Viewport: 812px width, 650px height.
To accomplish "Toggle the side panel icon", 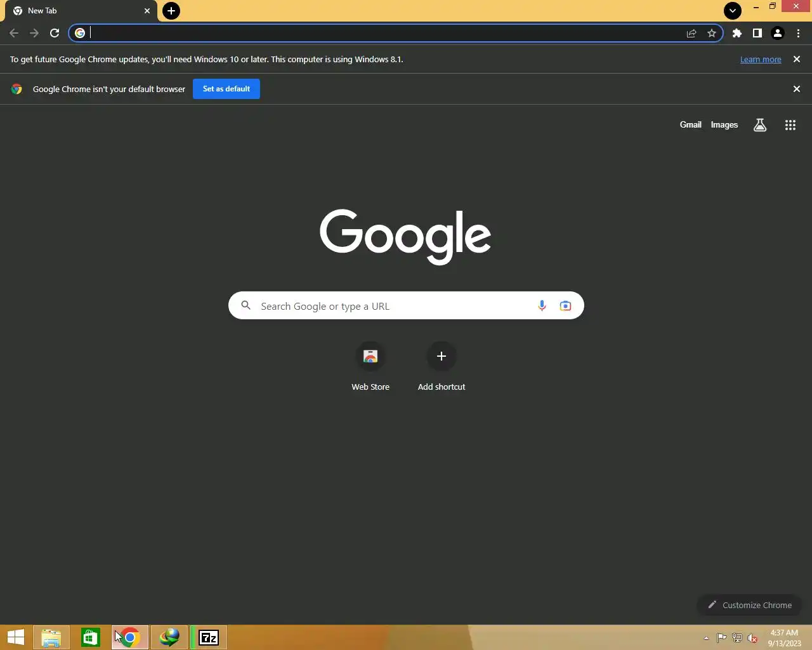I will tap(757, 33).
